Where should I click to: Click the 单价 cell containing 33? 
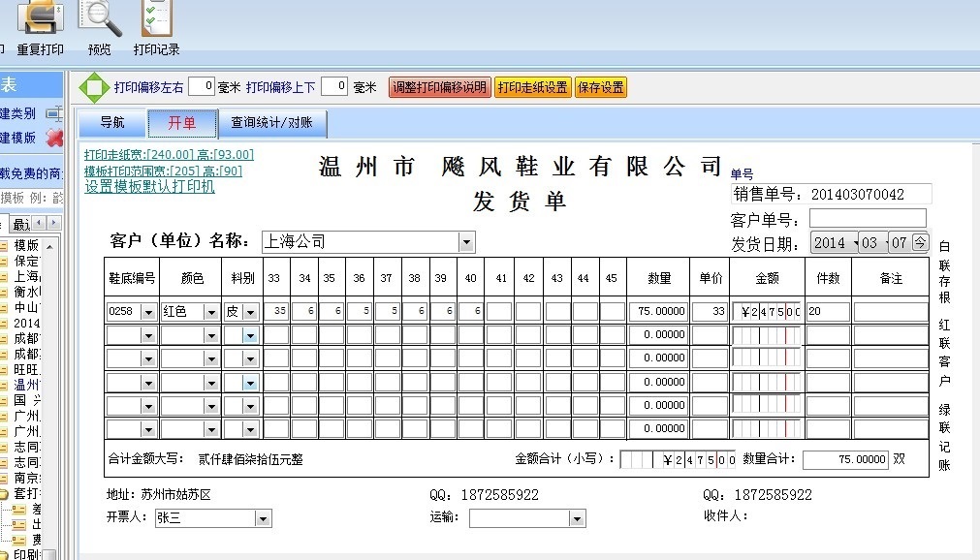coord(710,311)
